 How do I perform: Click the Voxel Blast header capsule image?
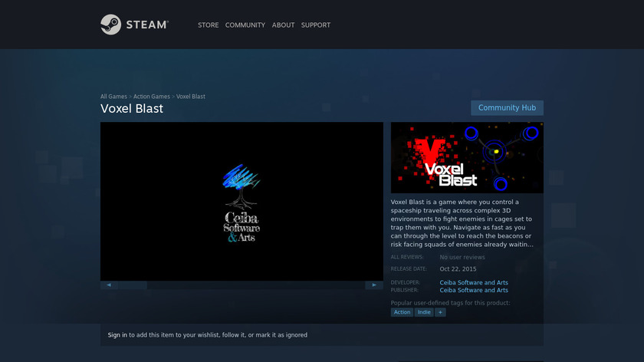point(467,157)
